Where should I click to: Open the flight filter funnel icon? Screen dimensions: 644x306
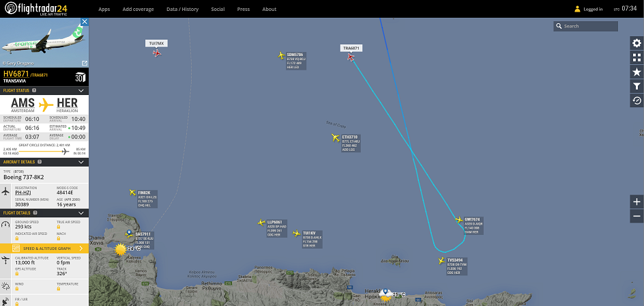636,86
